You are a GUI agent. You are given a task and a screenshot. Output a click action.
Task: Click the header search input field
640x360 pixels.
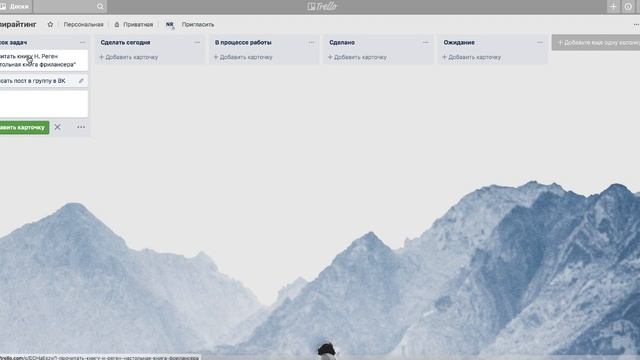[69, 7]
